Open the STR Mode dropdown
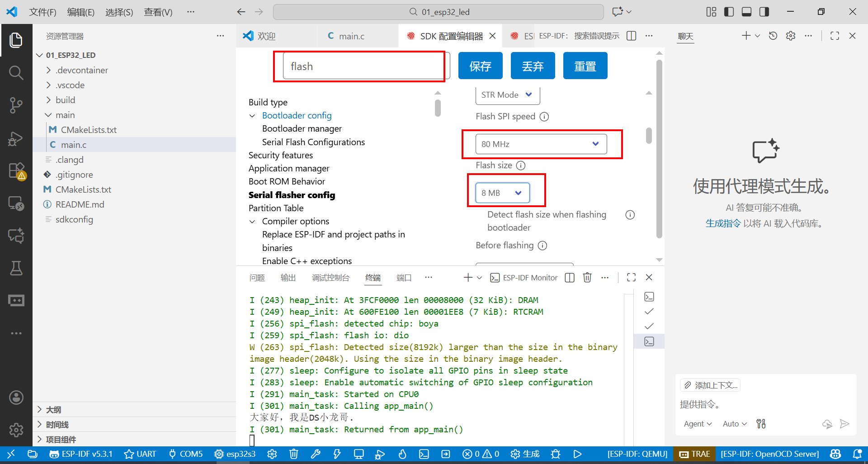This screenshot has height=464, width=868. click(x=508, y=95)
